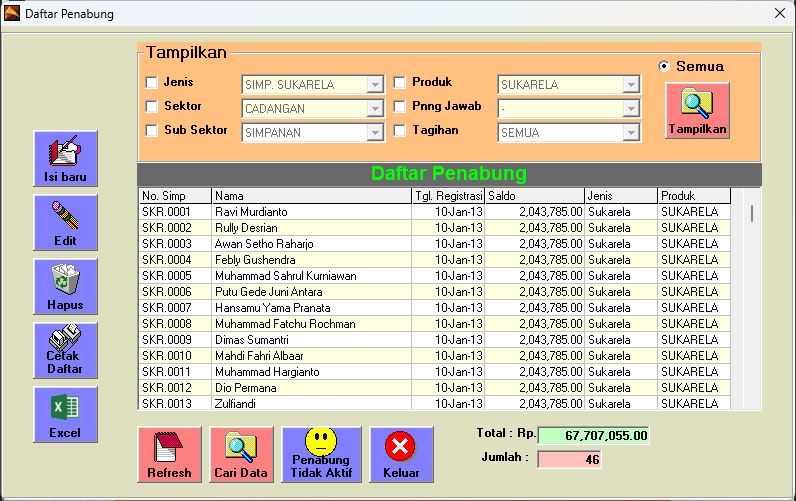Click the Saldo column header
This screenshot has height=501, width=796.
(x=534, y=196)
